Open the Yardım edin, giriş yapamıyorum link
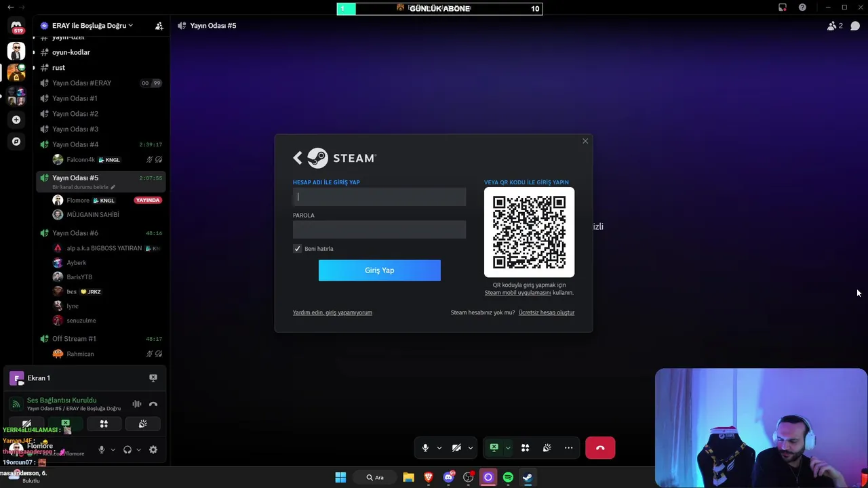The image size is (868, 488). point(332,312)
